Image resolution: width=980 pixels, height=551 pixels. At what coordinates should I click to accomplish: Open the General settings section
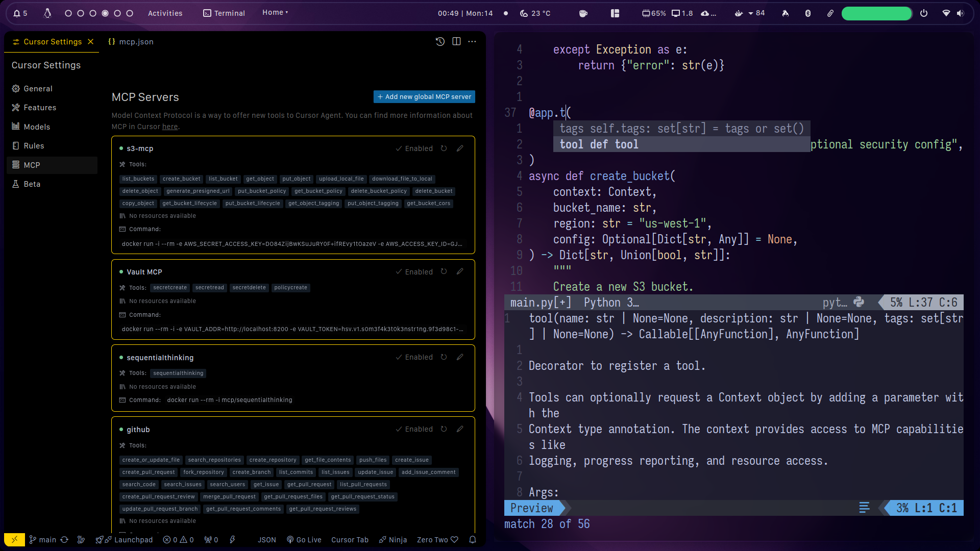pos(52,89)
